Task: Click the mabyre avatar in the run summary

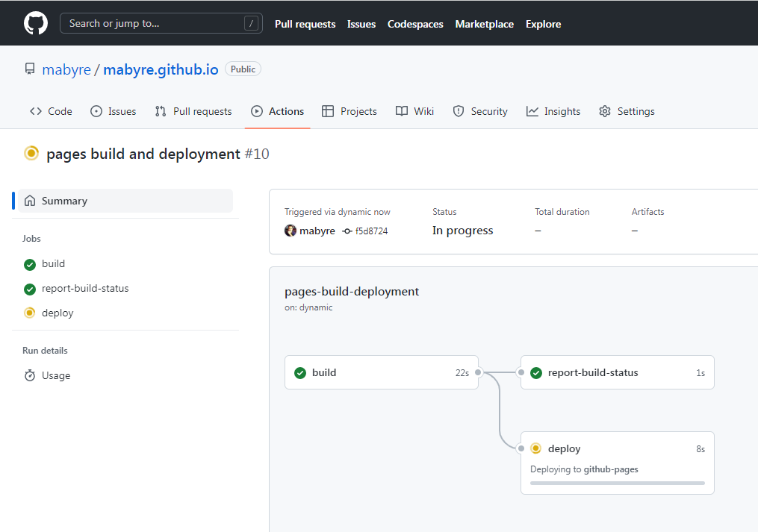Action: pyautogui.click(x=290, y=231)
